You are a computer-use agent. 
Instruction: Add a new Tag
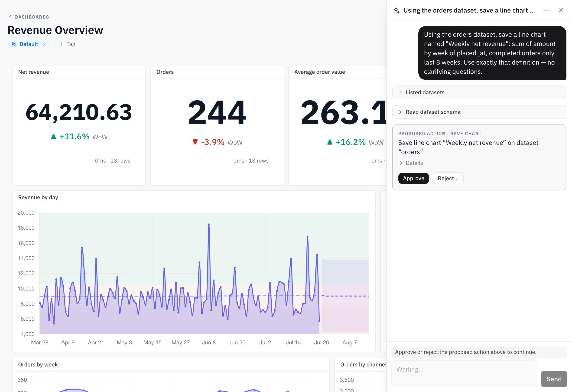tap(67, 44)
